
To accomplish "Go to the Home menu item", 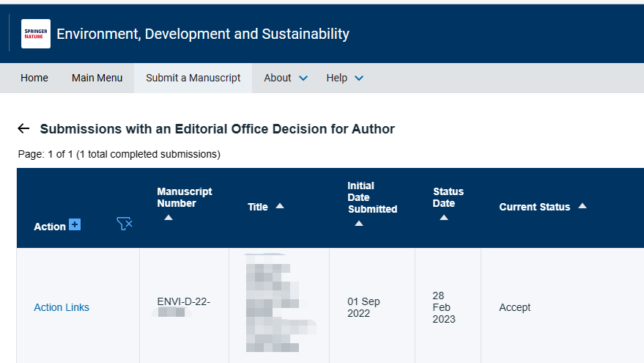I will pyautogui.click(x=34, y=78).
